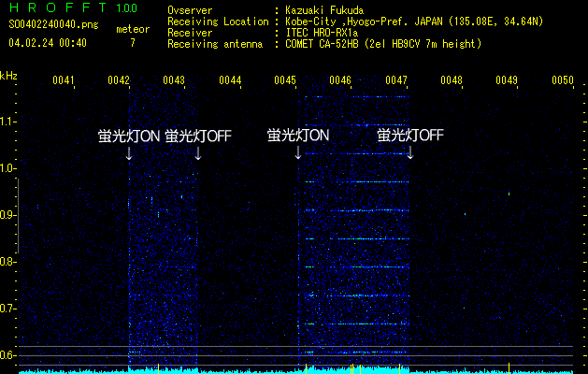The height and width of the screenshot is (374, 588).
Task: Click the kHz unit label
Action: click(x=8, y=76)
